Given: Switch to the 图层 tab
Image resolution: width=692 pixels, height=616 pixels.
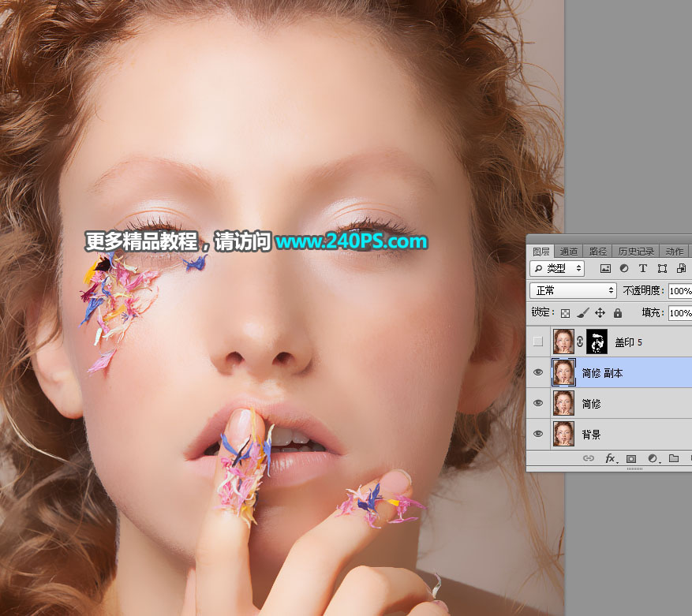Looking at the screenshot, I should [x=541, y=252].
